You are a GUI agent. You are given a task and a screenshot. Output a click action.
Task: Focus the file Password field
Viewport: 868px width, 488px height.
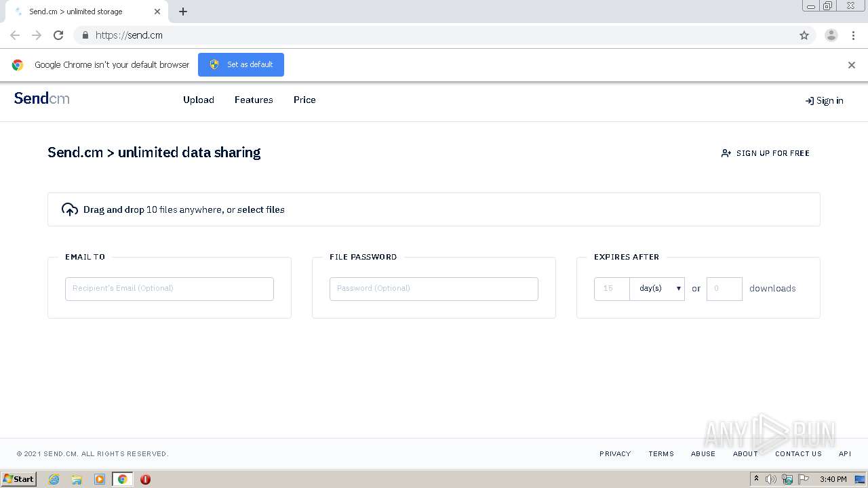(434, 289)
